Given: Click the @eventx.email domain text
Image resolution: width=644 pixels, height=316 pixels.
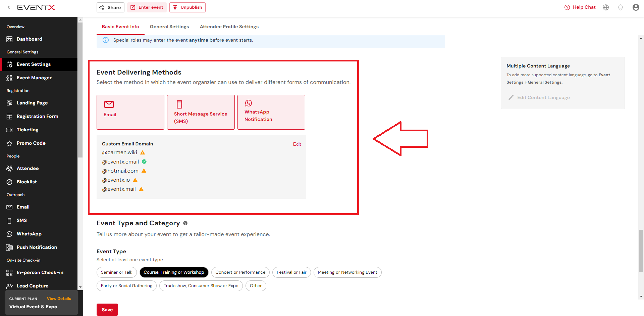Looking at the screenshot, I should point(120,162).
